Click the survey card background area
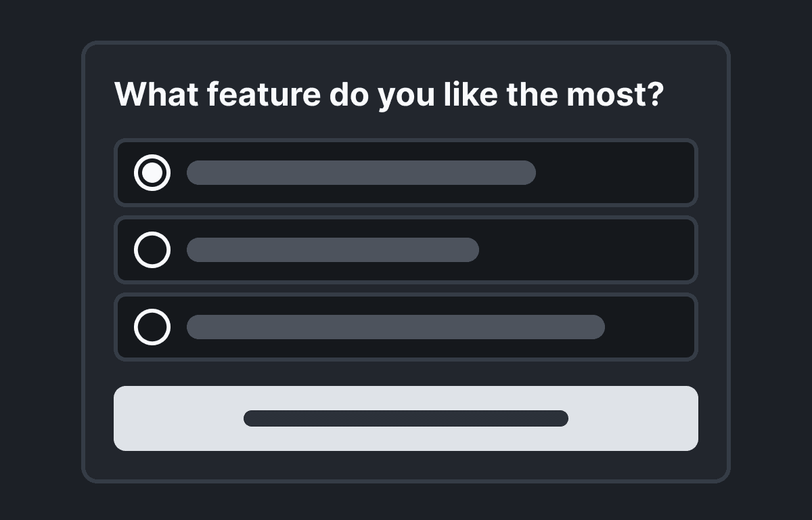 click(x=406, y=467)
